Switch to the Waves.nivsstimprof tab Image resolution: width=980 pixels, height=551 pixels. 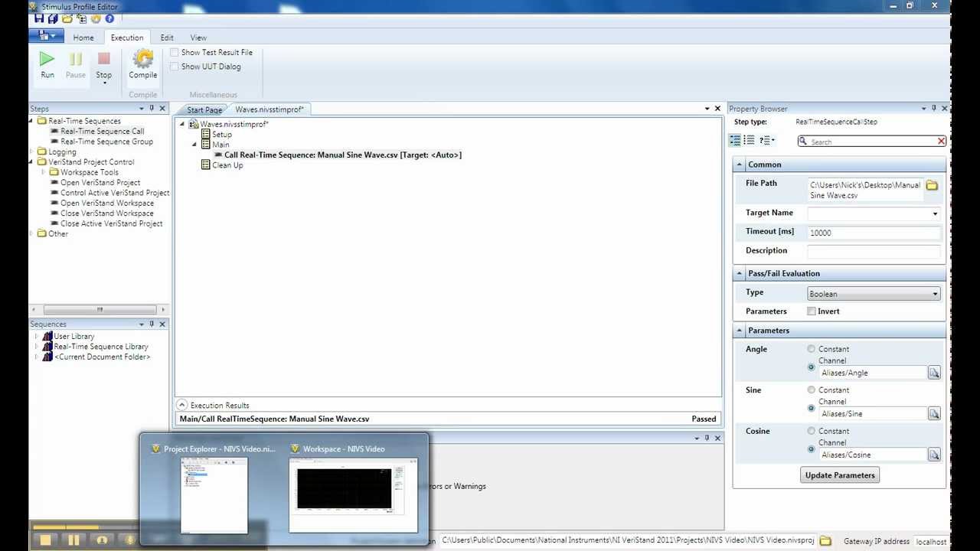(269, 109)
